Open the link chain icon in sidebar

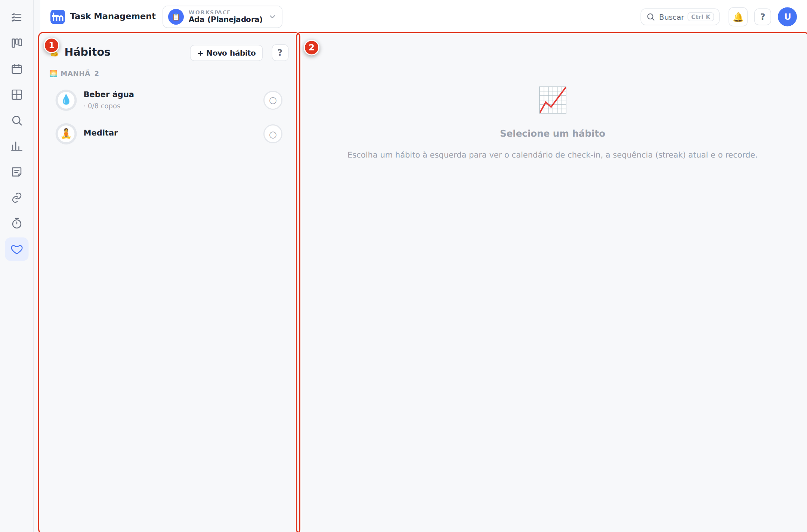(17, 198)
